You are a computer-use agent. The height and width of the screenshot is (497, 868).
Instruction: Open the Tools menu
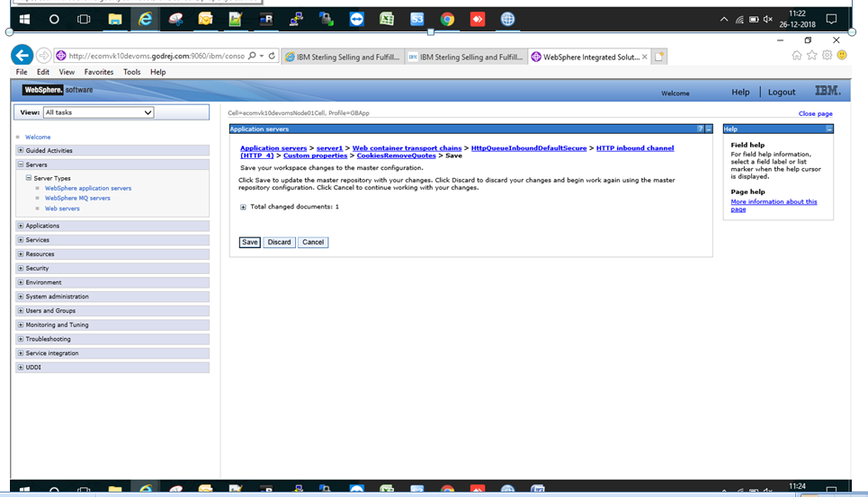131,72
